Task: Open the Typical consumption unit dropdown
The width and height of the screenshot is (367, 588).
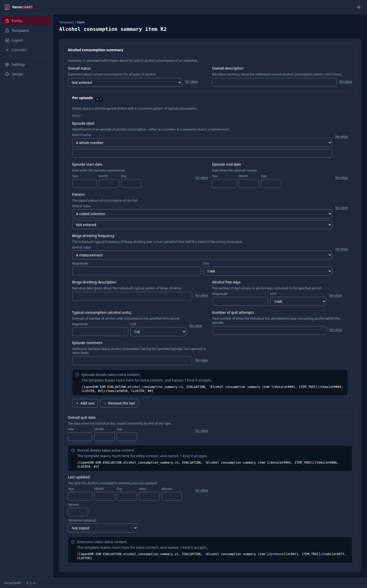Action: (x=158, y=332)
